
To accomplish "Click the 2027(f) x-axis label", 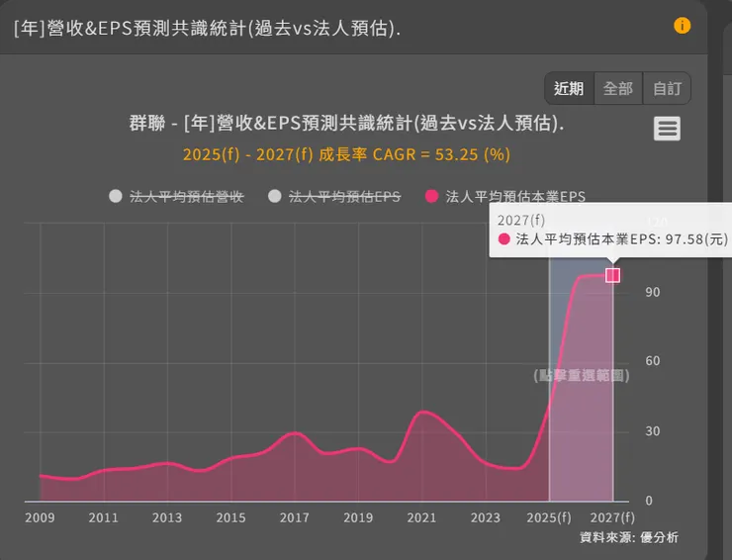I will point(612,518).
